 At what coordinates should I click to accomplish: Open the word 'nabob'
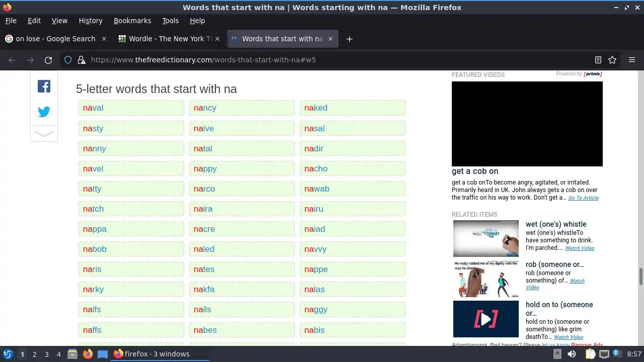click(95, 249)
